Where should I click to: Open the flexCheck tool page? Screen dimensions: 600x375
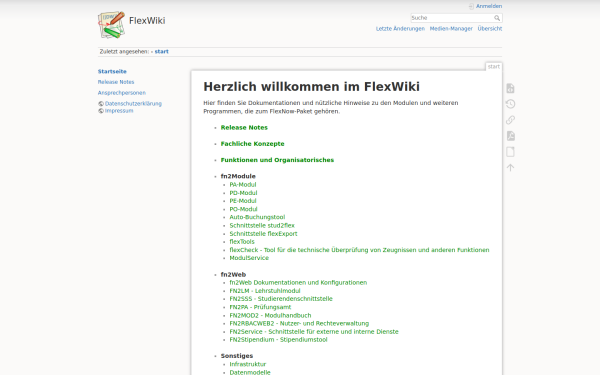pyautogui.click(x=359, y=250)
